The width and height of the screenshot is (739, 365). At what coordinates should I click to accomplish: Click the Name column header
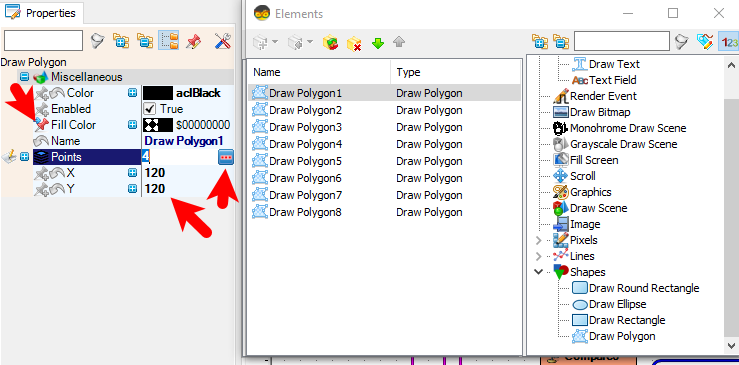click(x=319, y=72)
